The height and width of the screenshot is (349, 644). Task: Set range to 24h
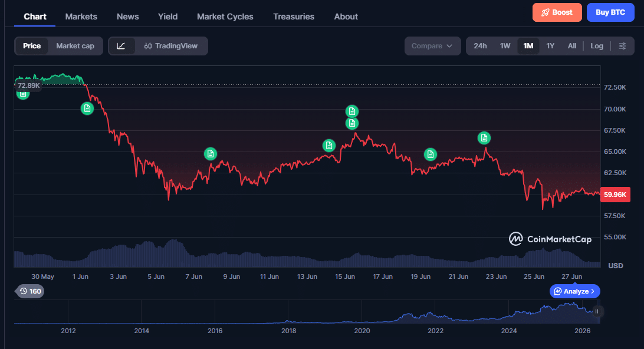tap(480, 46)
